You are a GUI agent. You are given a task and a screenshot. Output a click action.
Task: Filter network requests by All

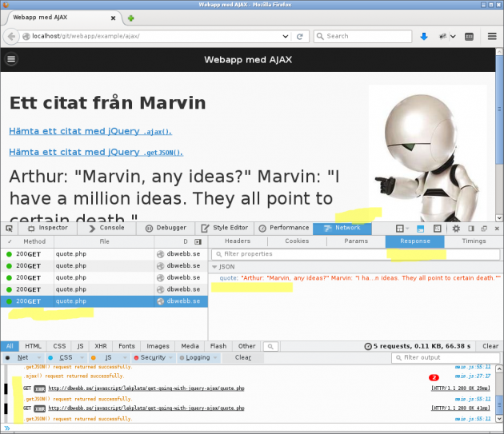pos(10,346)
